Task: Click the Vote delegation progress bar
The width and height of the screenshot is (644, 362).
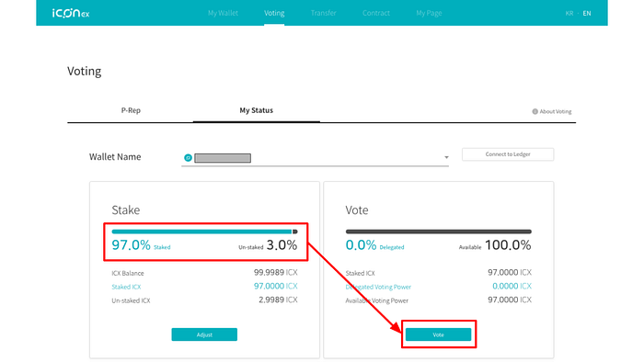Action: pyautogui.click(x=439, y=232)
